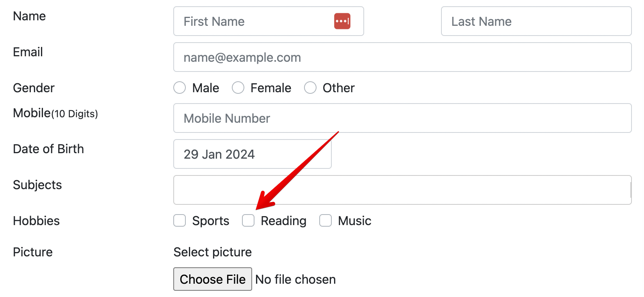Enable the Reading hobby checkbox
Screen dimensions: 644x297
tap(248, 220)
